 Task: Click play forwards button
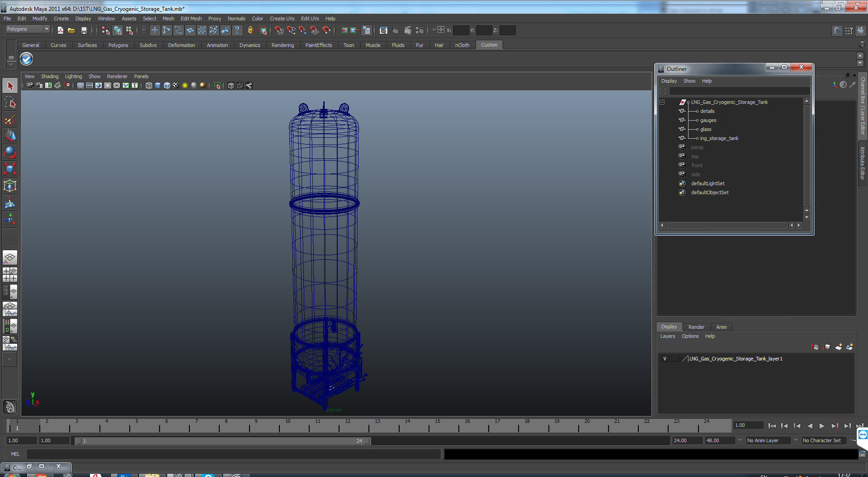tap(822, 426)
